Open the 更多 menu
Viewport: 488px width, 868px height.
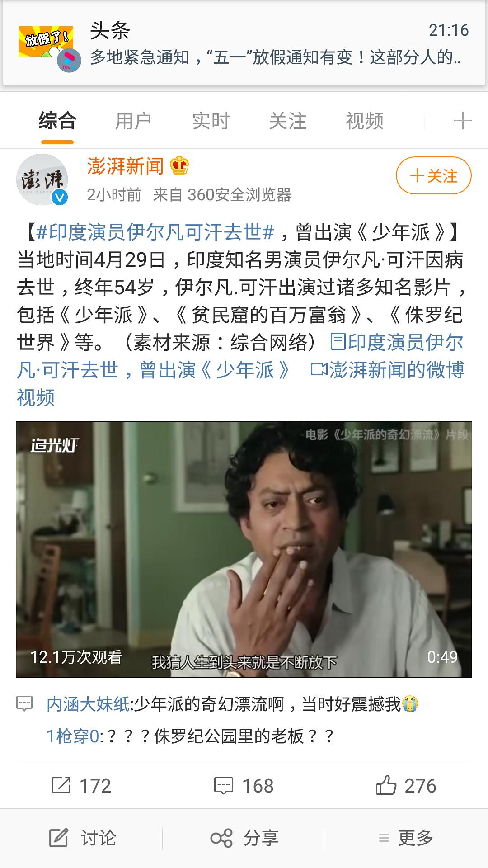click(406, 838)
